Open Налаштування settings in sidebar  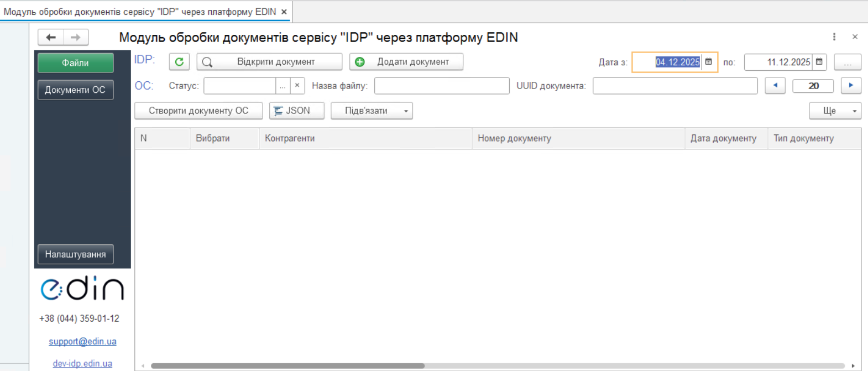click(x=76, y=254)
